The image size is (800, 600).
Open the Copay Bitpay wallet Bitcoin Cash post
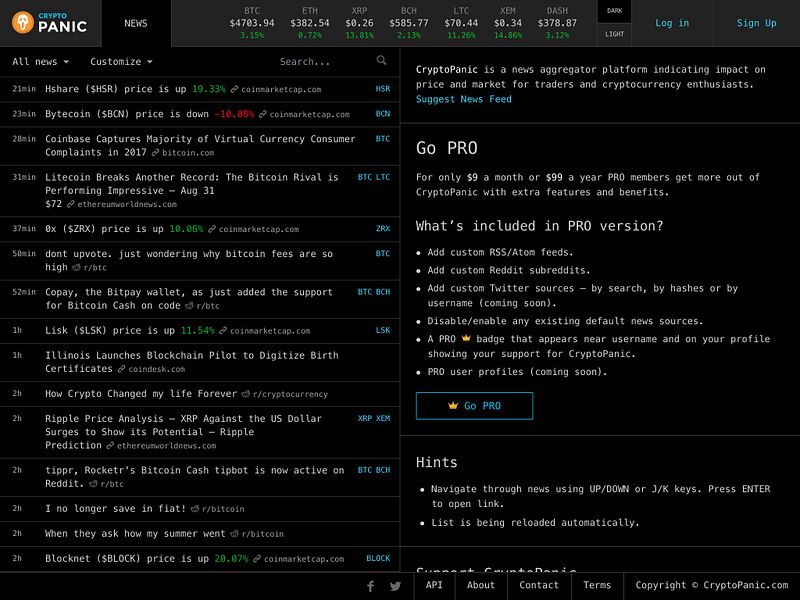[189, 298]
